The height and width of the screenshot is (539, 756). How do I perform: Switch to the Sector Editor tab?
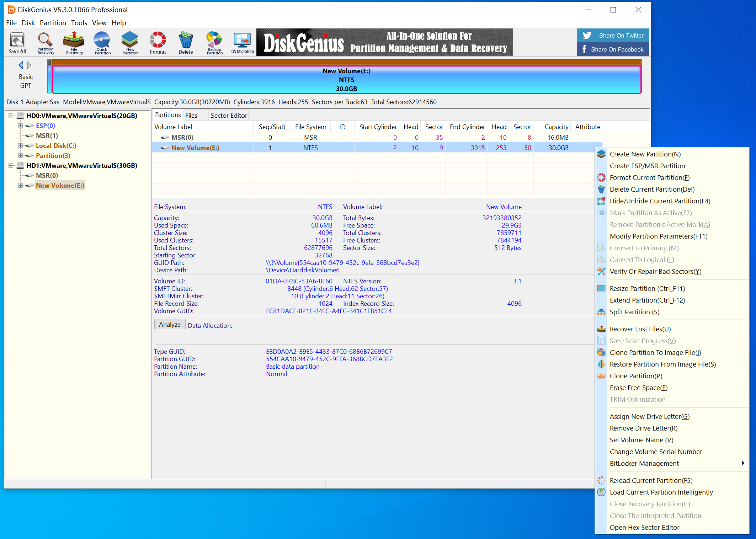point(229,115)
